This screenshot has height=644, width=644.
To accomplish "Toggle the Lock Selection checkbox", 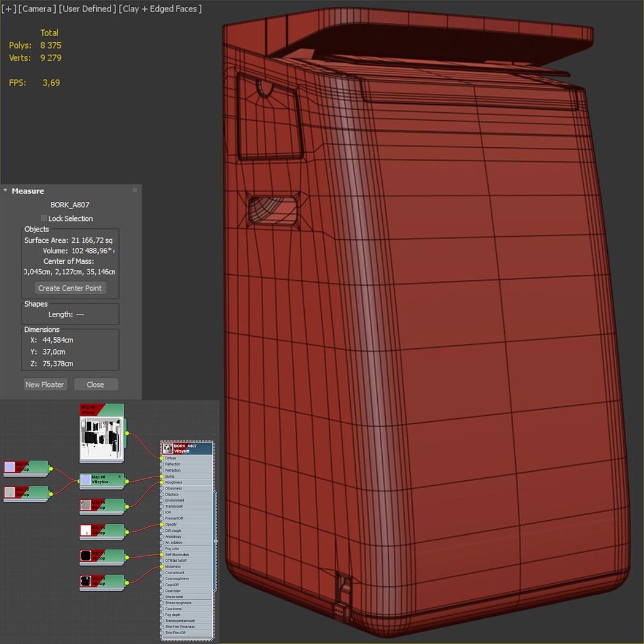I will [44, 218].
